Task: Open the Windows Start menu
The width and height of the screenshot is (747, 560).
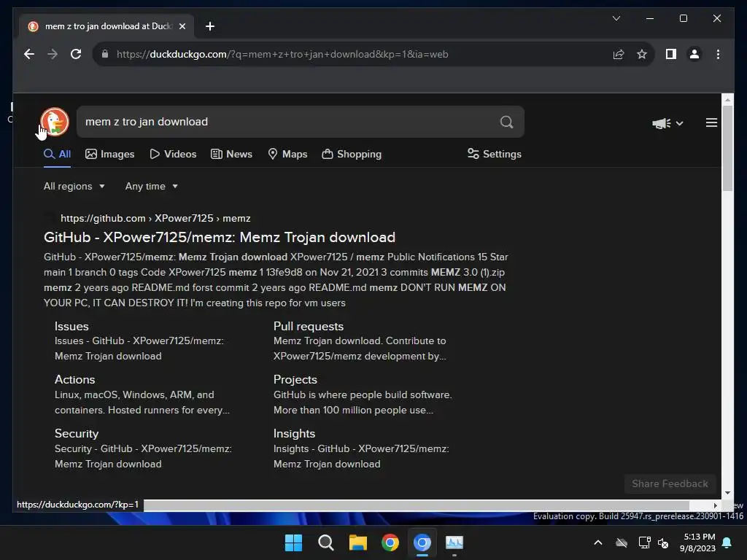Action: [x=293, y=542]
